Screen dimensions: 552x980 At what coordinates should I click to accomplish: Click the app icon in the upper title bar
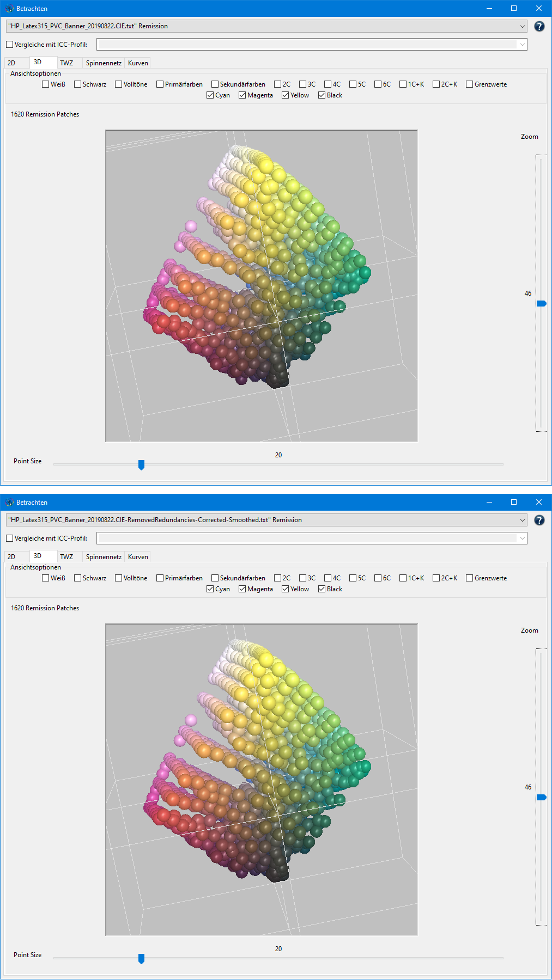pyautogui.click(x=9, y=9)
